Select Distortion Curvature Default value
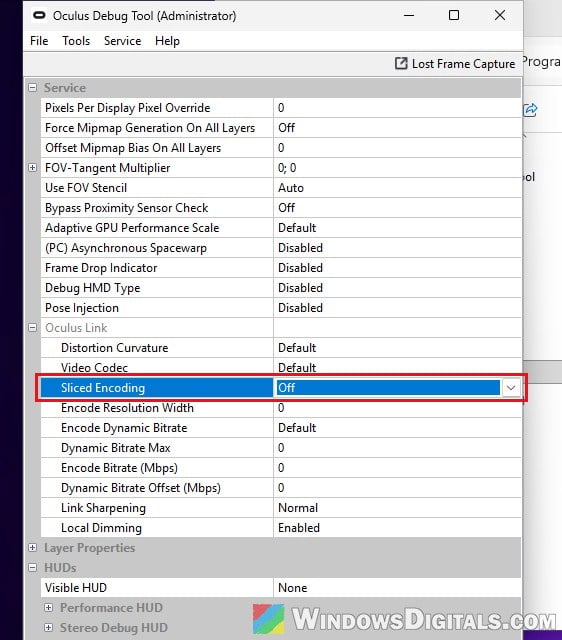Image resolution: width=562 pixels, height=640 pixels. click(x=397, y=348)
